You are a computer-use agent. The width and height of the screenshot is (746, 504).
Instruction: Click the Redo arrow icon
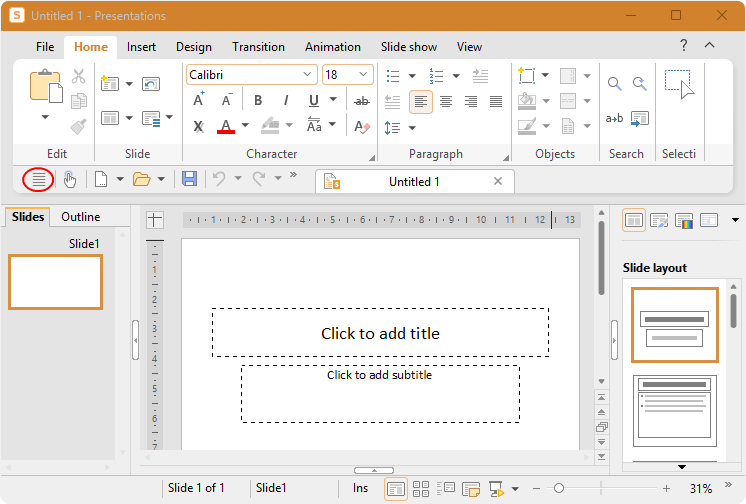[x=259, y=179]
